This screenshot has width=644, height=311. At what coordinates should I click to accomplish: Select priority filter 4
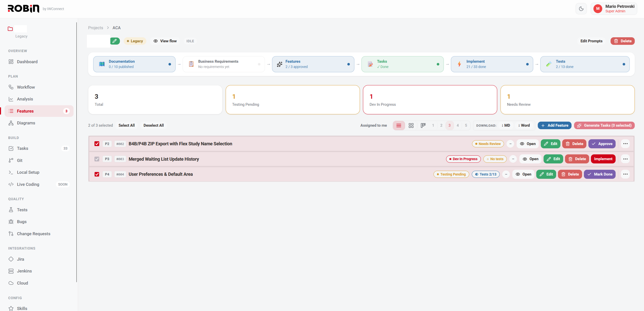458,125
